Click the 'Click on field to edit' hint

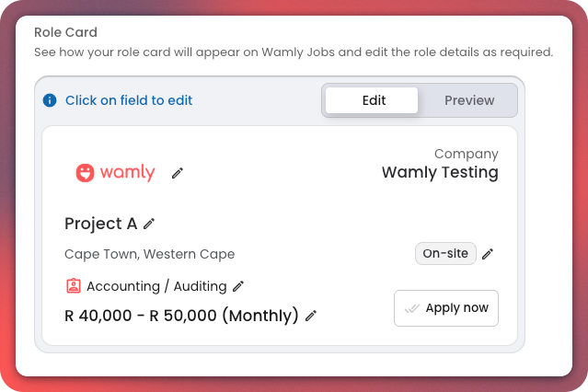129,100
